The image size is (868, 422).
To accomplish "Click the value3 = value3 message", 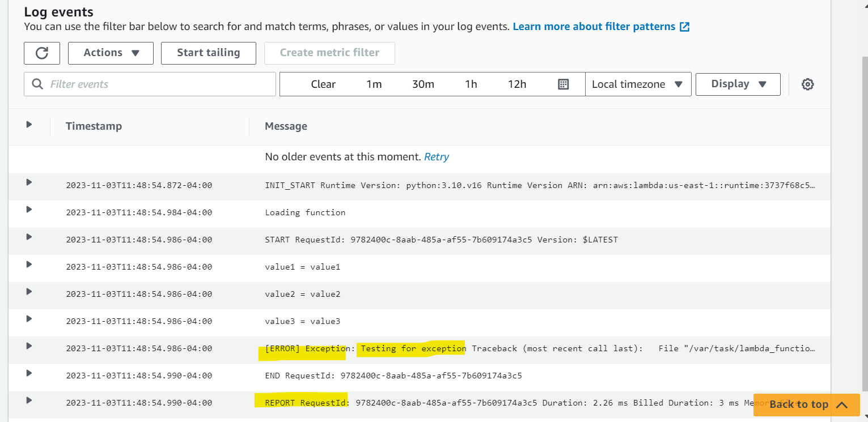I will 302,321.
